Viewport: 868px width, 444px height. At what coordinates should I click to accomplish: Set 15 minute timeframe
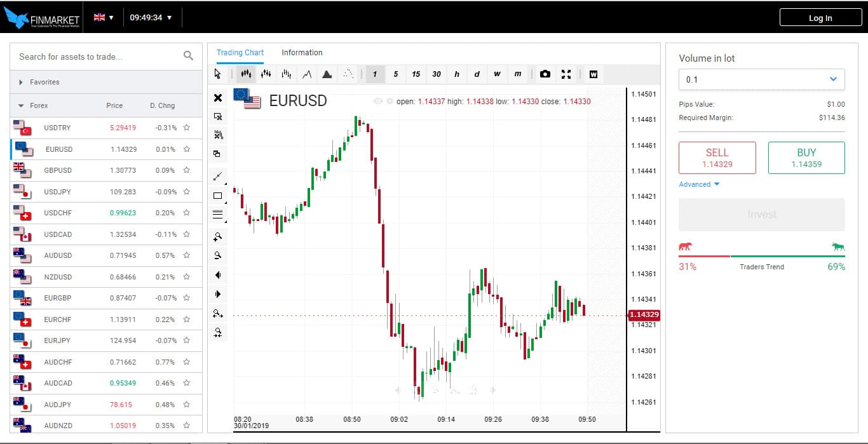click(x=416, y=74)
